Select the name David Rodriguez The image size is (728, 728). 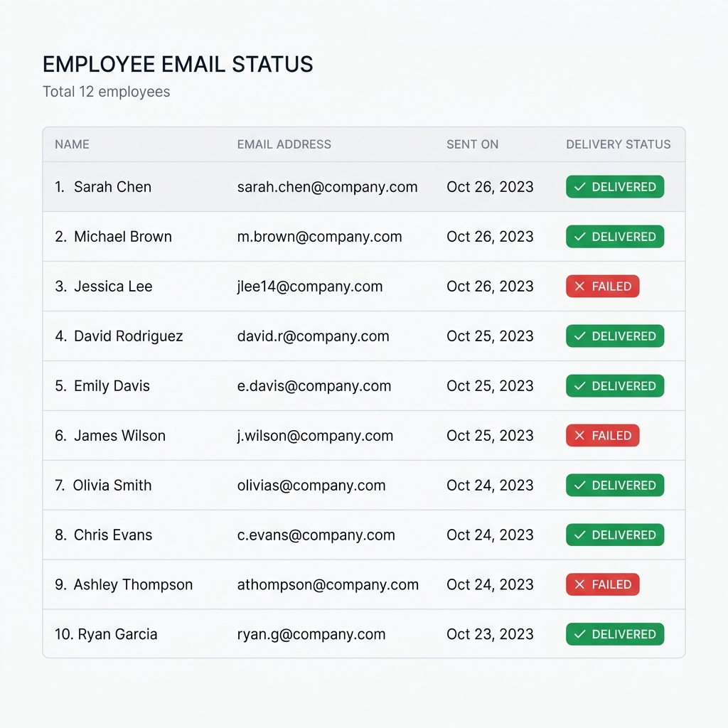click(129, 336)
